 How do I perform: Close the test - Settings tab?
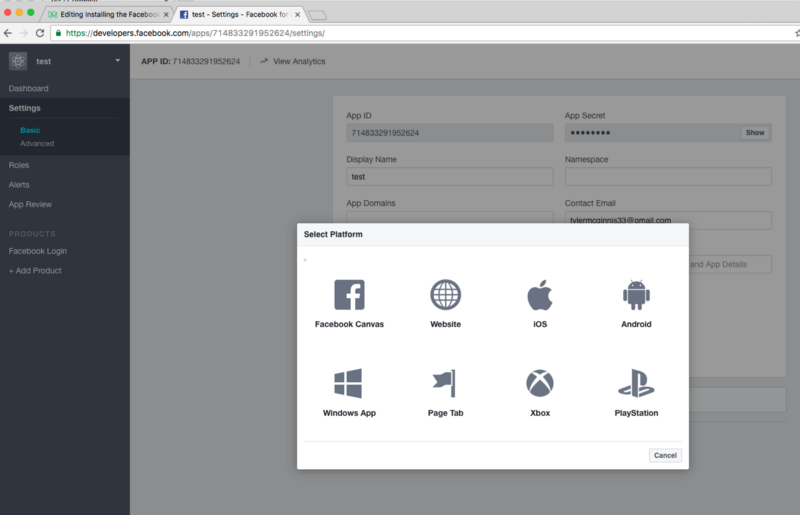(297, 15)
